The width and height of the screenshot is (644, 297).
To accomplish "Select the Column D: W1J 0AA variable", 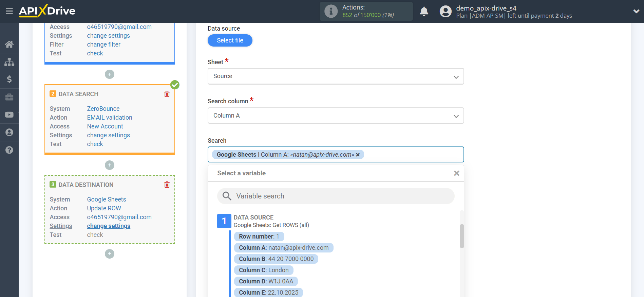I will pyautogui.click(x=266, y=281).
